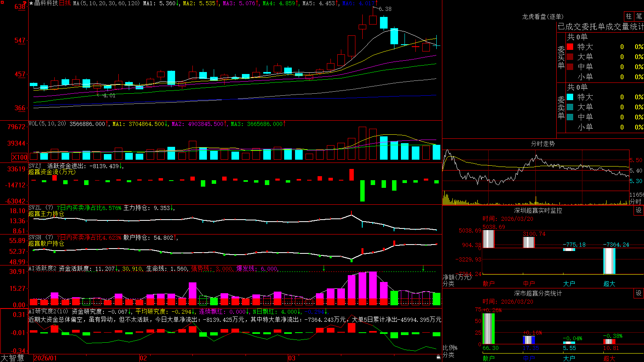Click the 4.01 low price label
The width and height of the screenshot is (644, 362).
click(x=109, y=95)
